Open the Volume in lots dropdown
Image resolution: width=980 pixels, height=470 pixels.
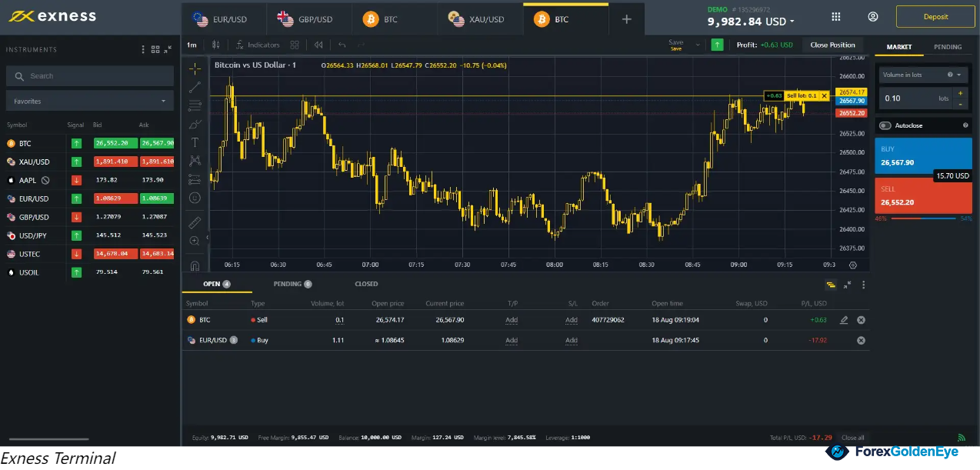coord(922,75)
